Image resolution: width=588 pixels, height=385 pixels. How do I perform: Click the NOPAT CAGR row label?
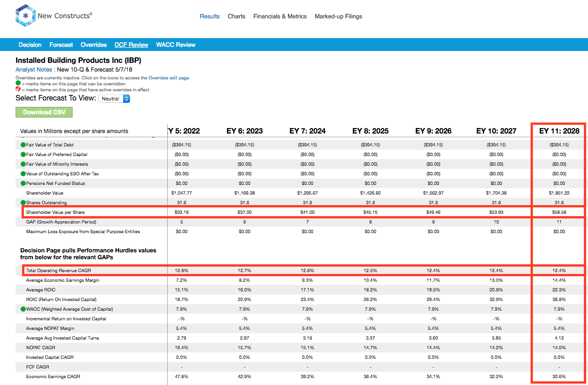[x=41, y=347]
